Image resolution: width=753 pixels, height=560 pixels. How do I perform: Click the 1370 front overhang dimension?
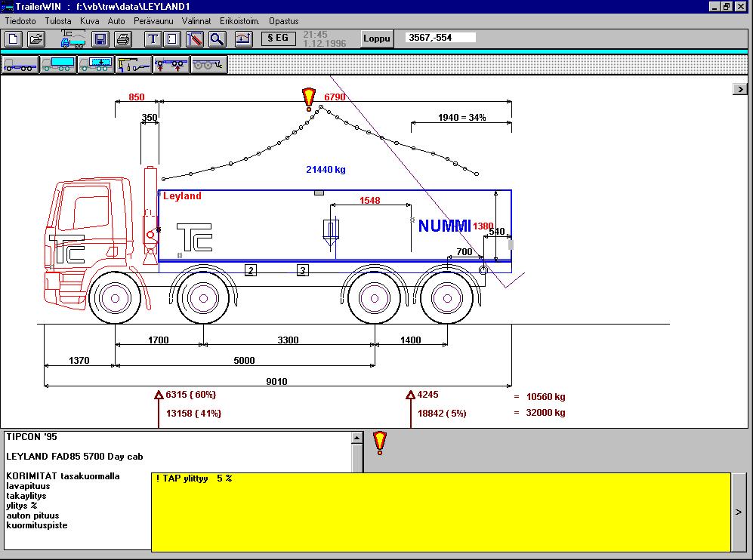[79, 360]
